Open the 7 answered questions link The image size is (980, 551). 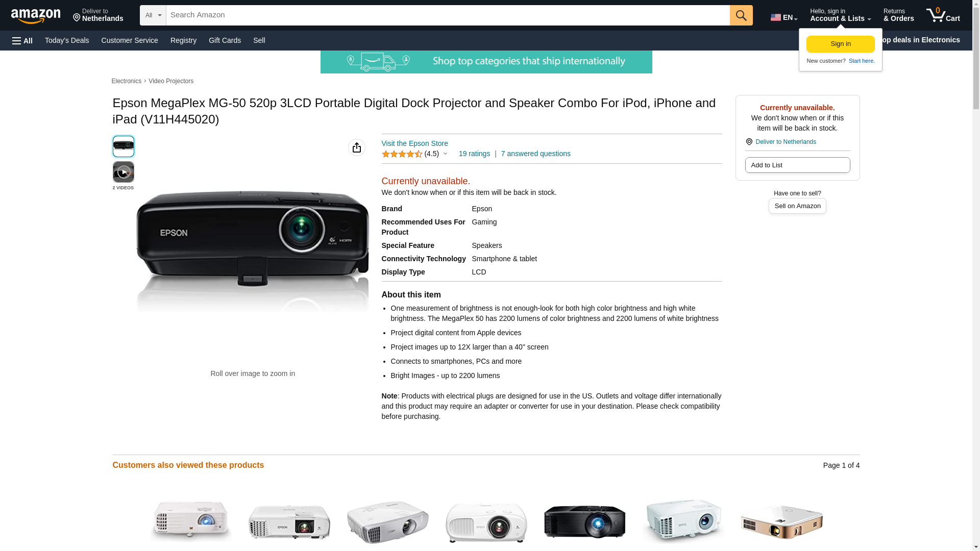(x=535, y=154)
